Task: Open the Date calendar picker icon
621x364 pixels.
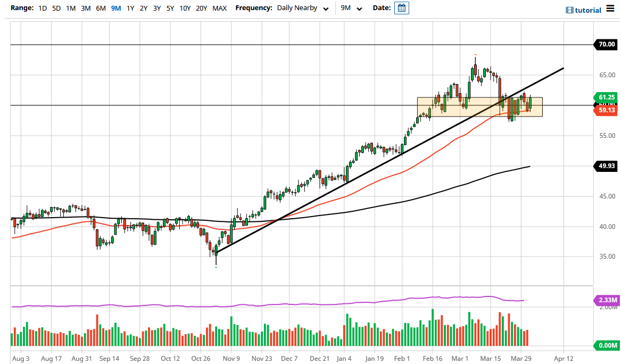Action: (x=402, y=7)
